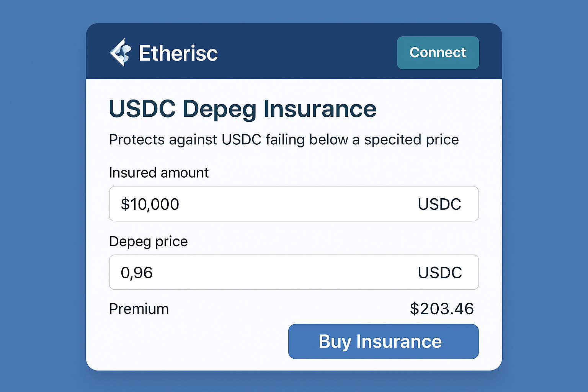This screenshot has height=392, width=588.
Task: Click the Etherisc logo icon
Action: [121, 53]
